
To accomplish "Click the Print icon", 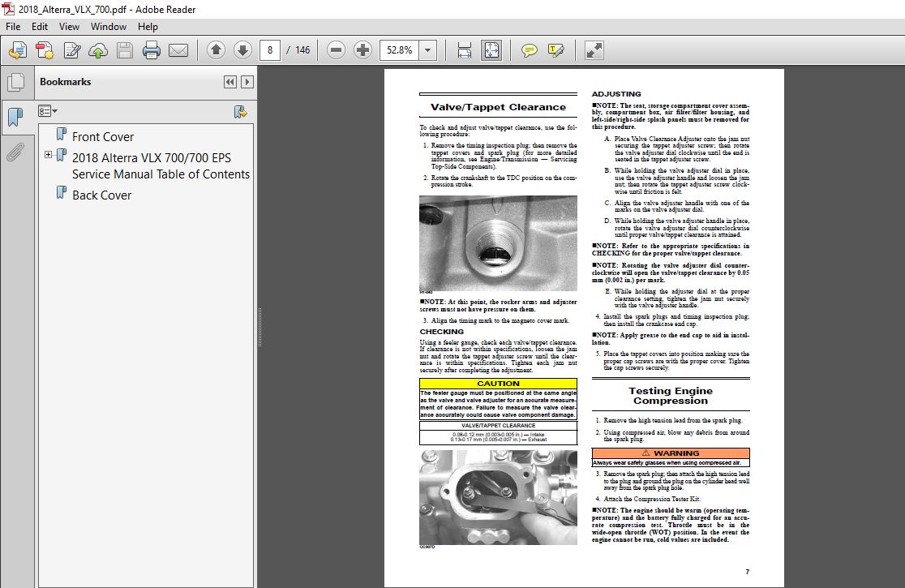I will pyautogui.click(x=151, y=51).
